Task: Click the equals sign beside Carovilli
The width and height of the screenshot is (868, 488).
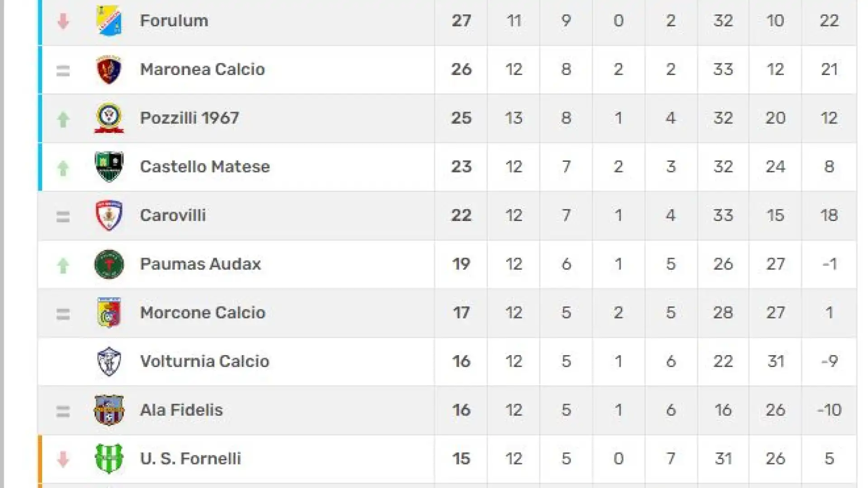Action: (63, 217)
